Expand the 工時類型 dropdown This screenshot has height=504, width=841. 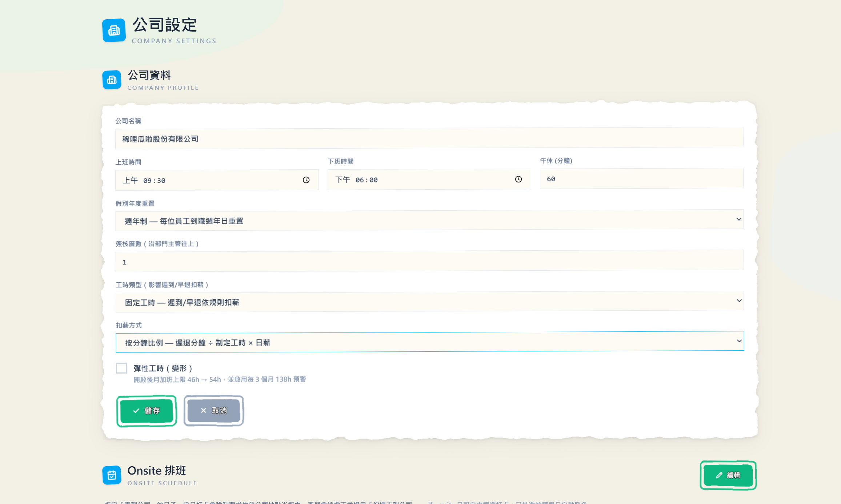[430, 301]
